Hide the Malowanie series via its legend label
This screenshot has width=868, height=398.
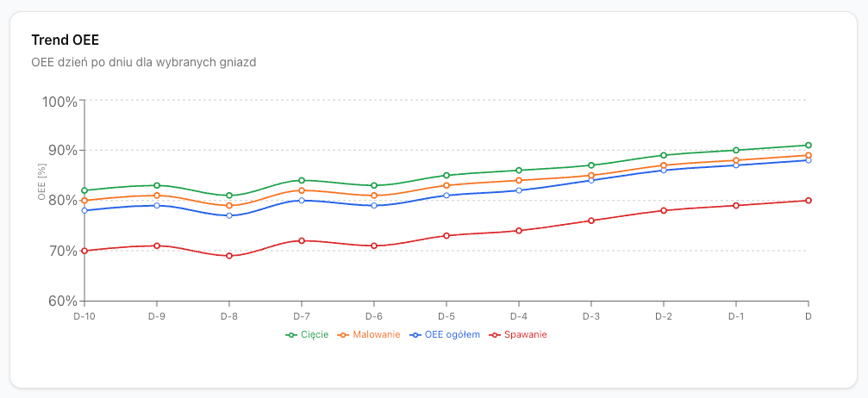click(374, 334)
